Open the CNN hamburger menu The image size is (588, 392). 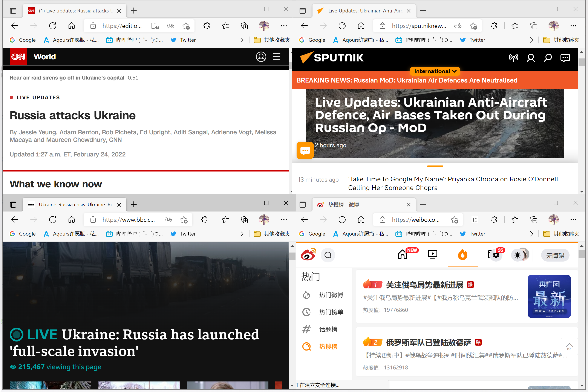[x=276, y=57]
